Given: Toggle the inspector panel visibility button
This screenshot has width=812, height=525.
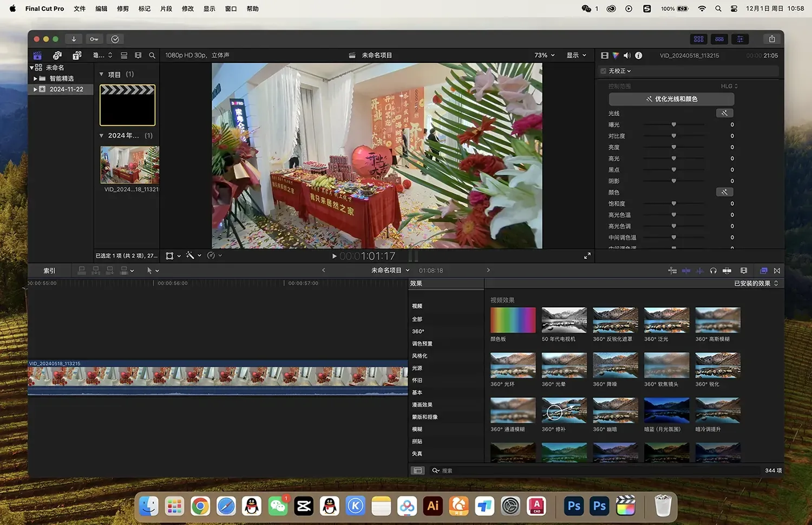Looking at the screenshot, I should pos(740,39).
